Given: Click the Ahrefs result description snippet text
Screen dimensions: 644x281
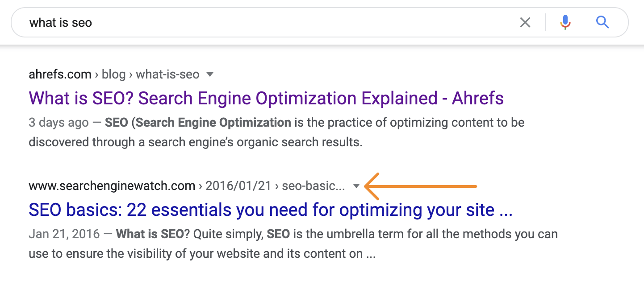Looking at the screenshot, I should [x=268, y=132].
